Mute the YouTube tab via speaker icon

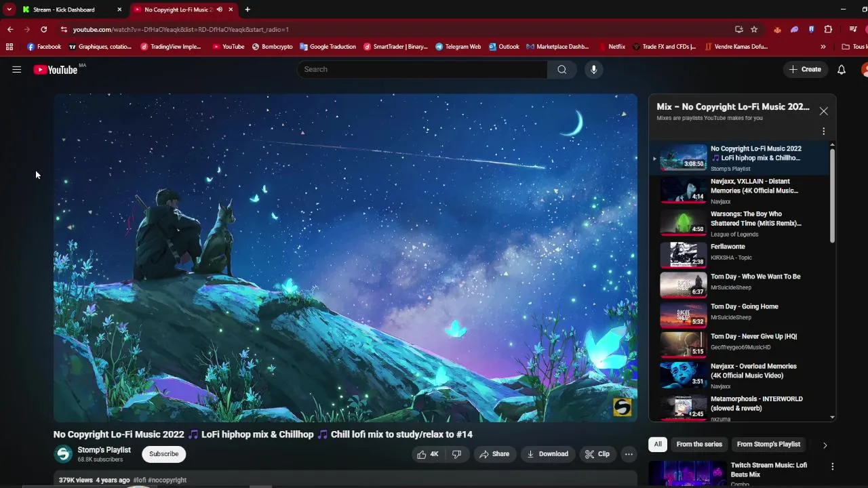[220, 9]
